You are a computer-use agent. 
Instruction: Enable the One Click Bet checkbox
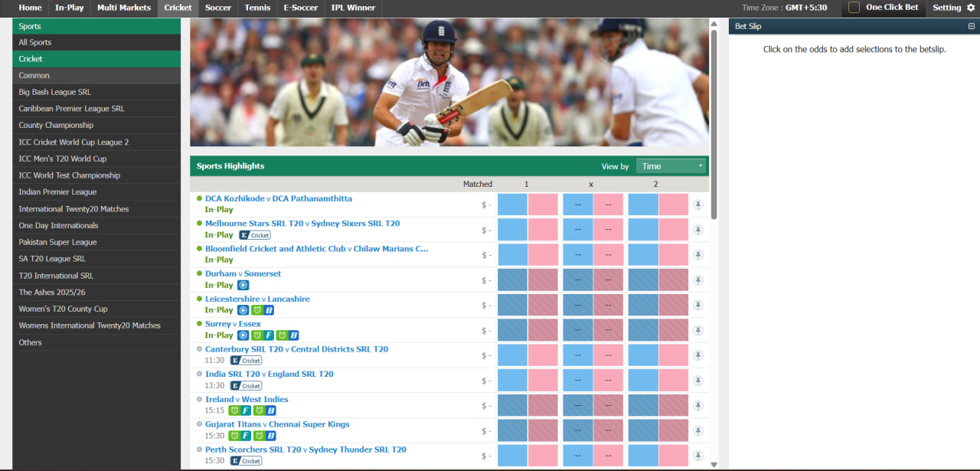click(x=854, y=8)
